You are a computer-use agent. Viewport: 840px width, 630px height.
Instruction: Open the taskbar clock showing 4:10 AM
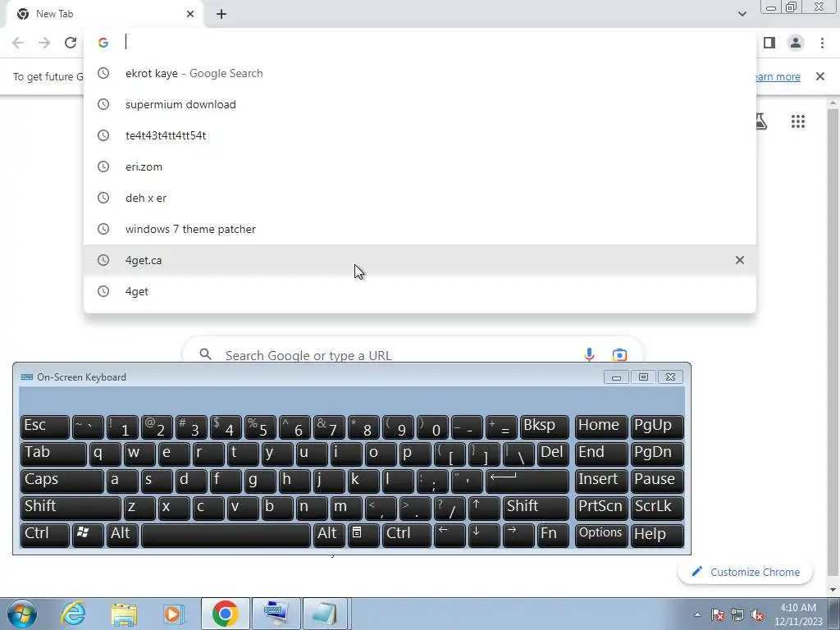(x=798, y=614)
